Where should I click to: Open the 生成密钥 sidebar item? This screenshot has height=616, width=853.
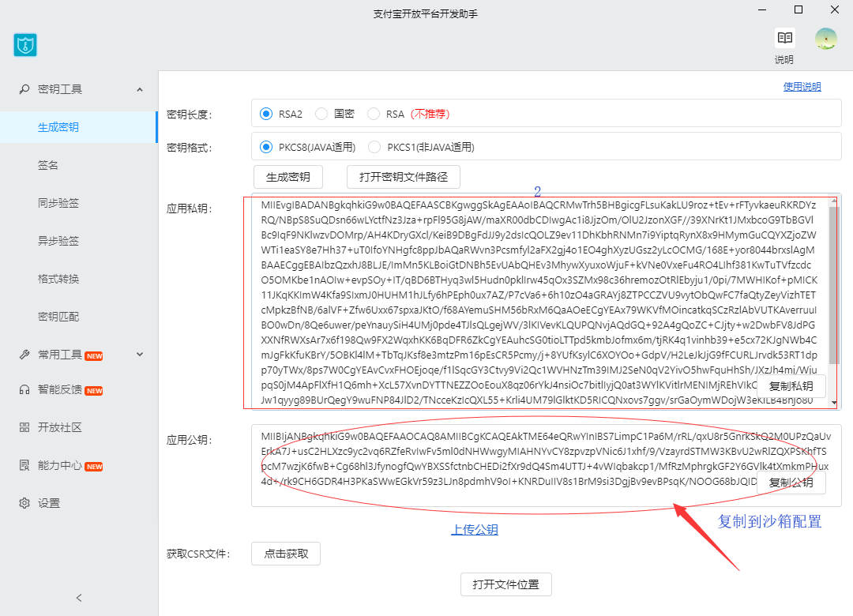tap(78, 127)
